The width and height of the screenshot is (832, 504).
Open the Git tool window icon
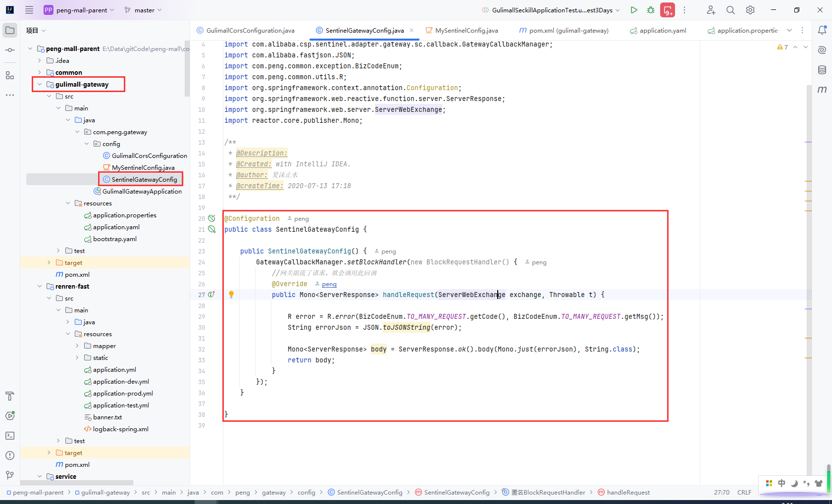tap(10, 475)
